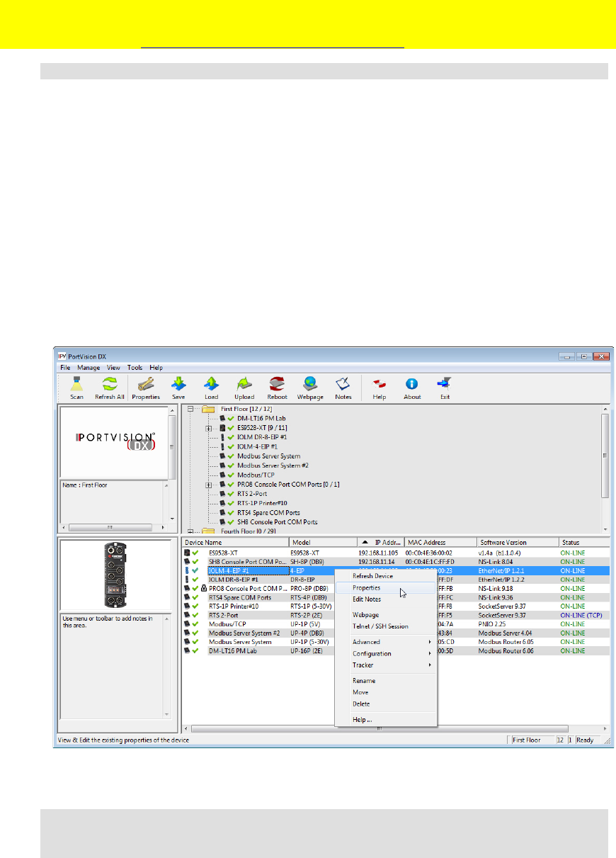
Task: Click the PortVision DX logo image
Action: (x=114, y=441)
